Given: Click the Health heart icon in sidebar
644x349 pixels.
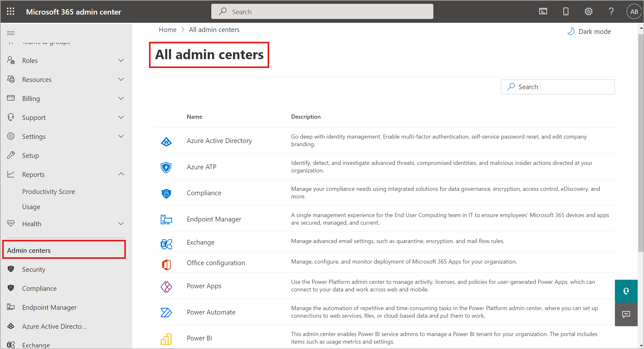Looking at the screenshot, I should click(11, 223).
